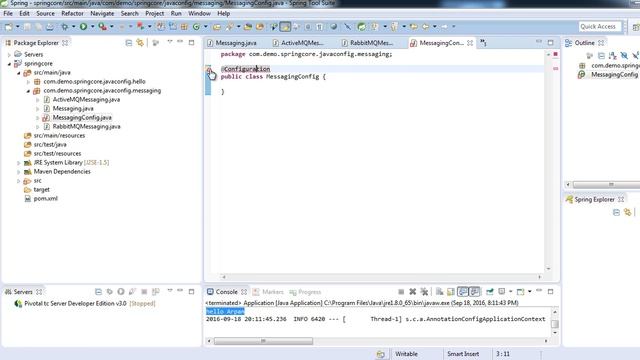Click Collapse All icon in Spring Explorer

click(616, 212)
